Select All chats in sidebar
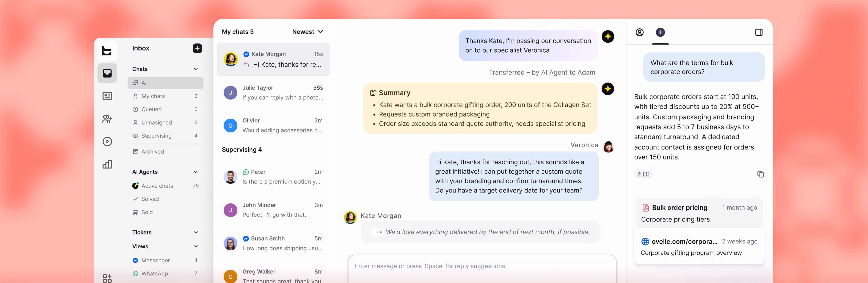 (x=166, y=83)
